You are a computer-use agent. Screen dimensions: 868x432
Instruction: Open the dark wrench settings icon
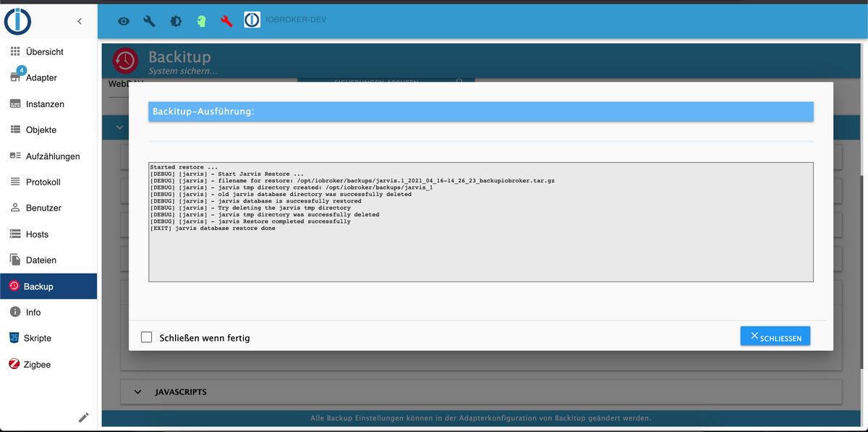click(150, 21)
